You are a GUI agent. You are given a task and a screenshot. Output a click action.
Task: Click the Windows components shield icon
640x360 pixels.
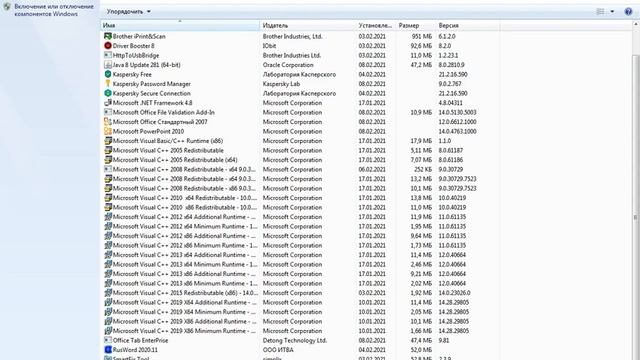7,7
